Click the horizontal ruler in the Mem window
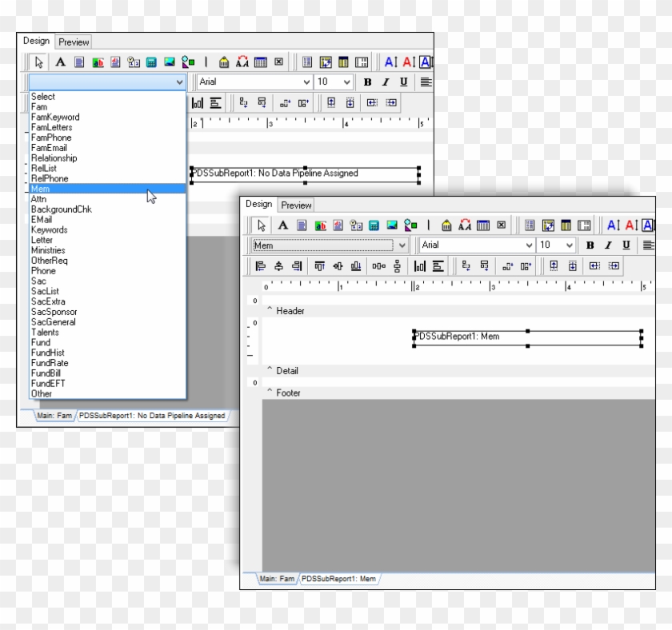Image resolution: width=672 pixels, height=630 pixels. pyautogui.click(x=458, y=286)
